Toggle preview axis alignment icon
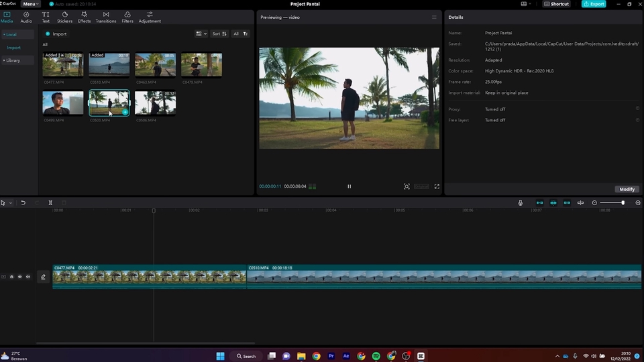 [x=580, y=202]
